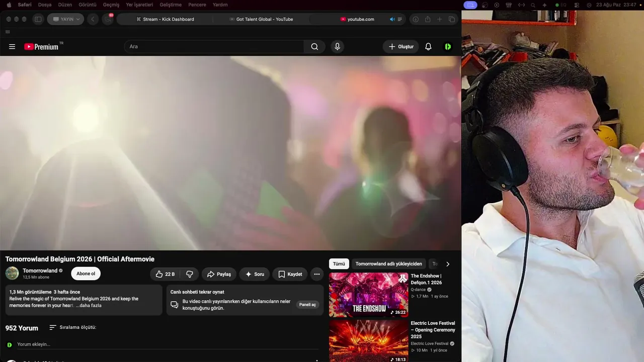
Task: Show Safari tab overview icon
Action: [452, 19]
